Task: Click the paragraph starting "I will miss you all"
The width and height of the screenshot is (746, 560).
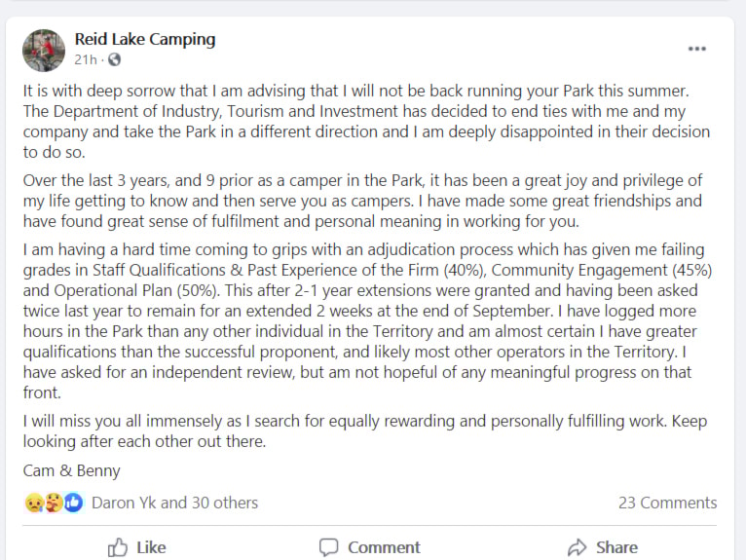Action: click(x=365, y=431)
